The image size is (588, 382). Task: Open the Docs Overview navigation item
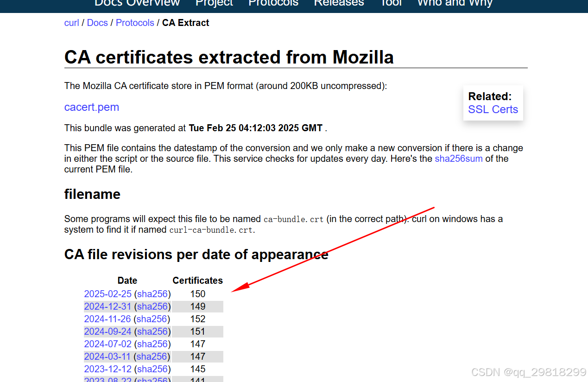pos(137,3)
